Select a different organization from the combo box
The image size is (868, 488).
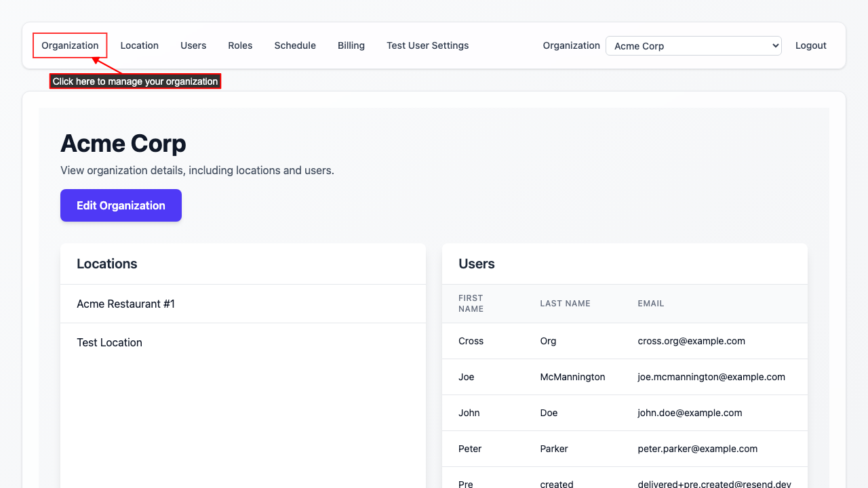(693, 45)
